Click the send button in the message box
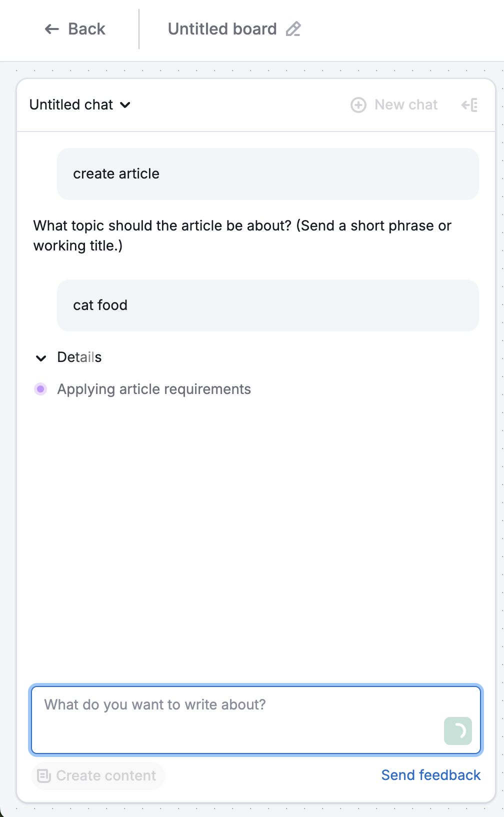This screenshot has height=817, width=504. [x=457, y=731]
